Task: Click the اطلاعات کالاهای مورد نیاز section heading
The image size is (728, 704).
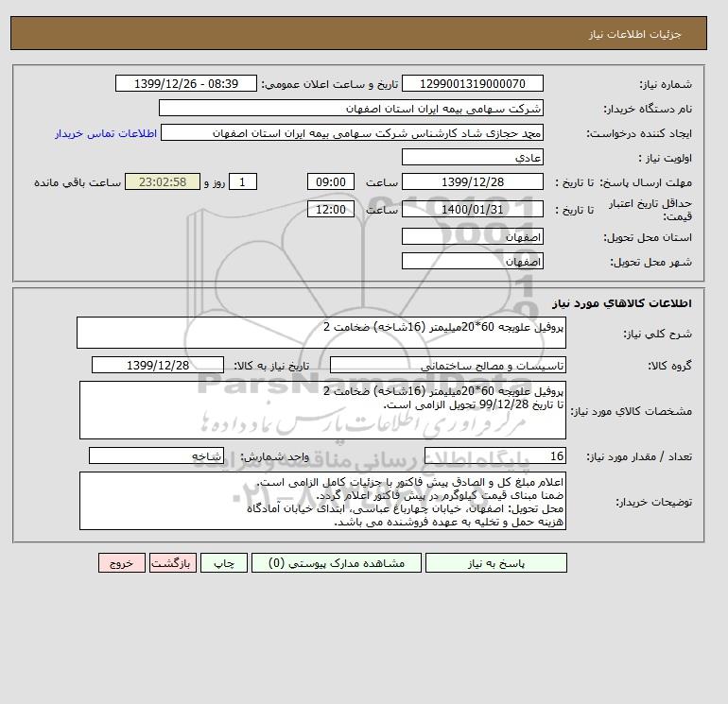Action: pyautogui.click(x=622, y=303)
